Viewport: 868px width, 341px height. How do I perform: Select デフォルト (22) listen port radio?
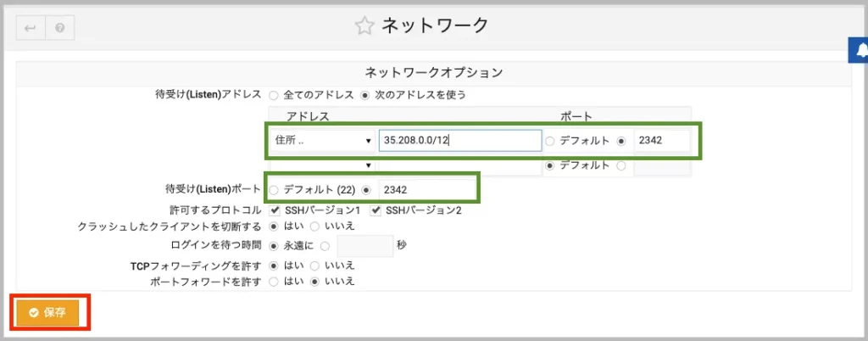click(x=274, y=190)
